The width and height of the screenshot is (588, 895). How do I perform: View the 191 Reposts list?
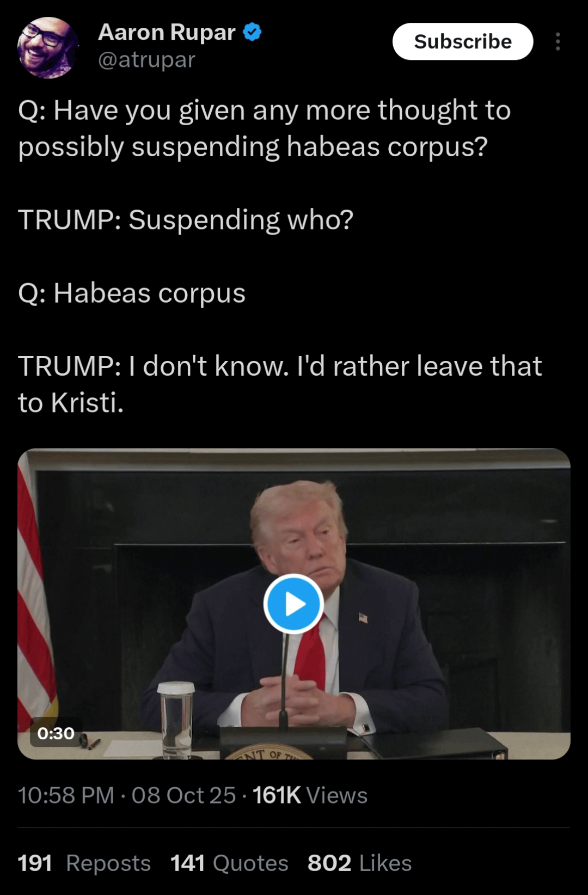tap(84, 863)
